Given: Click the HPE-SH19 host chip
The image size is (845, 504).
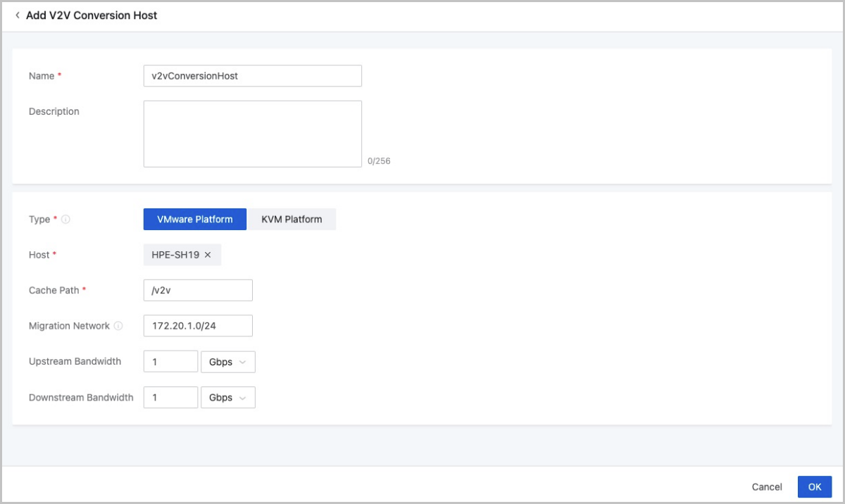Looking at the screenshot, I should coord(175,255).
